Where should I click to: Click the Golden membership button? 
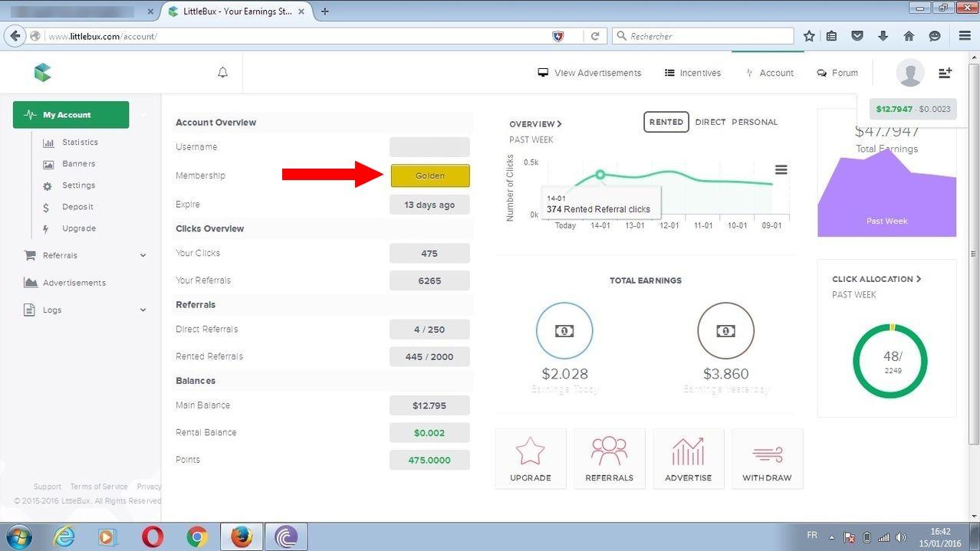pyautogui.click(x=430, y=175)
